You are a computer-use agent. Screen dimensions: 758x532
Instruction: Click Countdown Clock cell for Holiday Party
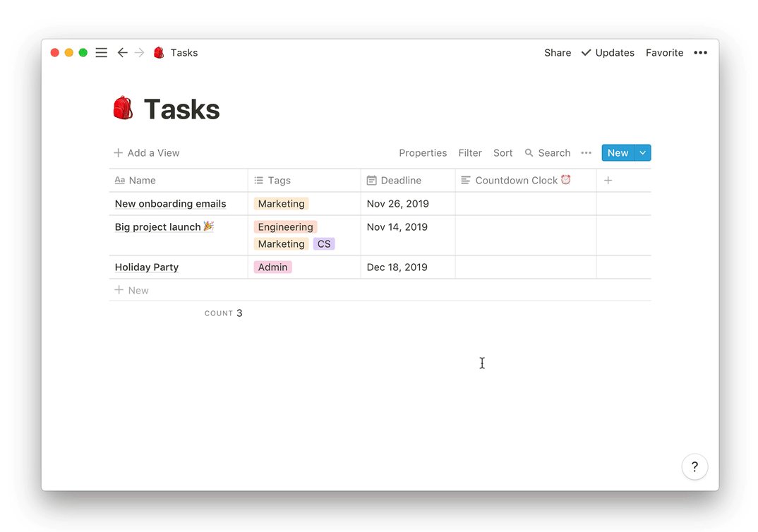[x=526, y=267]
